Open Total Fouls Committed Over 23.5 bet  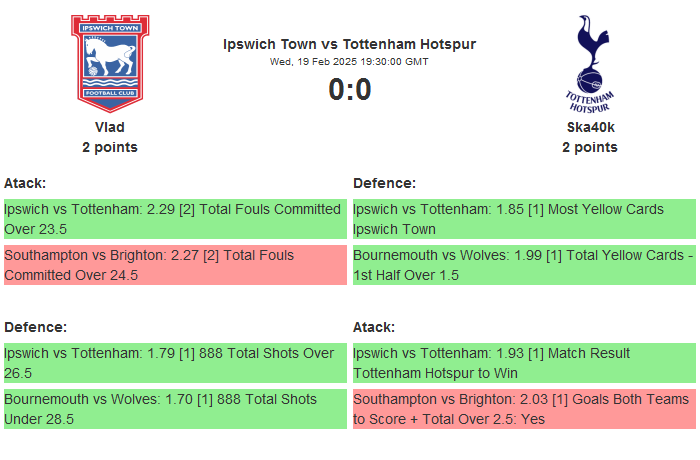coord(175,219)
